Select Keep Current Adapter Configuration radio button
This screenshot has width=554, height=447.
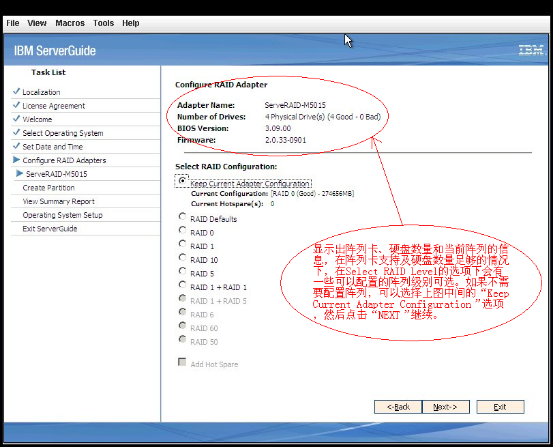182,181
